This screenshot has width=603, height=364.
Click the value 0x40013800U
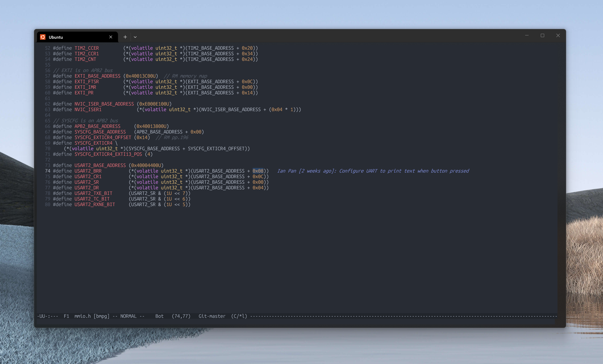(151, 127)
